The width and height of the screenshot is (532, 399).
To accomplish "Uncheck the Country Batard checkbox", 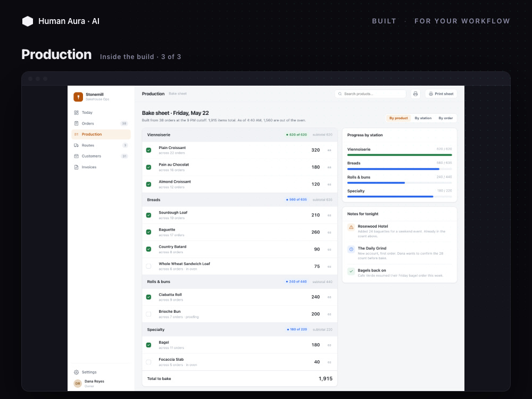I will coord(148,249).
